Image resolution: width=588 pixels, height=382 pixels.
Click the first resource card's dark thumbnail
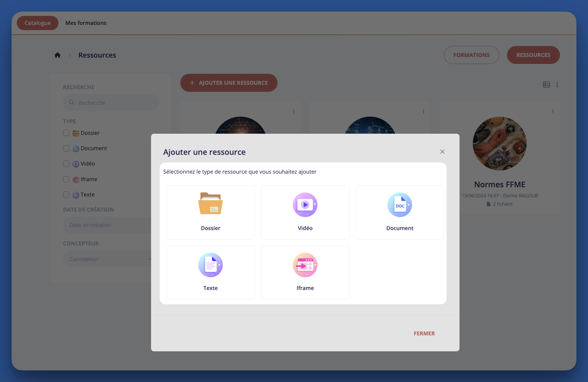(240, 125)
